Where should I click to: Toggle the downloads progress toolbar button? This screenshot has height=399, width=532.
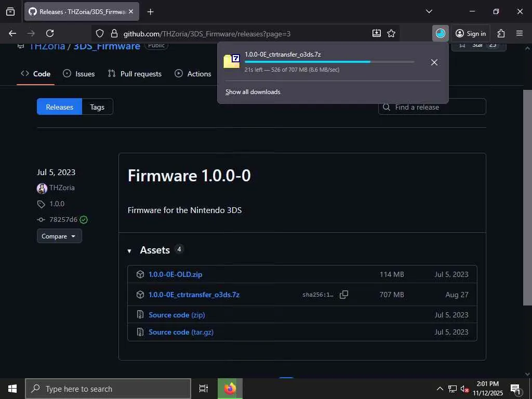(441, 33)
